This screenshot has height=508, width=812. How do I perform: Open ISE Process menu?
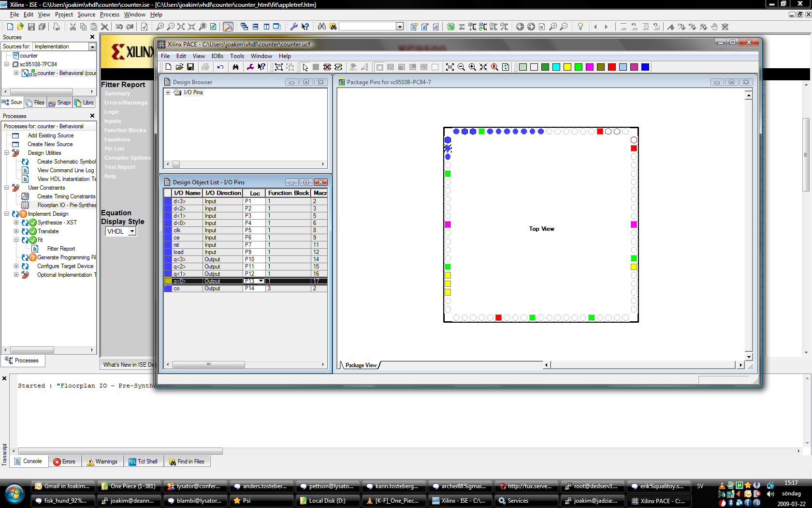pyautogui.click(x=110, y=15)
